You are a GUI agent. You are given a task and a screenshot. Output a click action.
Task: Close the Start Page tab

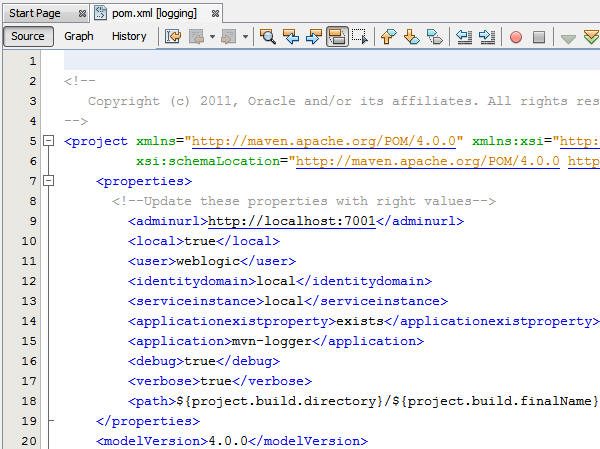tap(82, 14)
